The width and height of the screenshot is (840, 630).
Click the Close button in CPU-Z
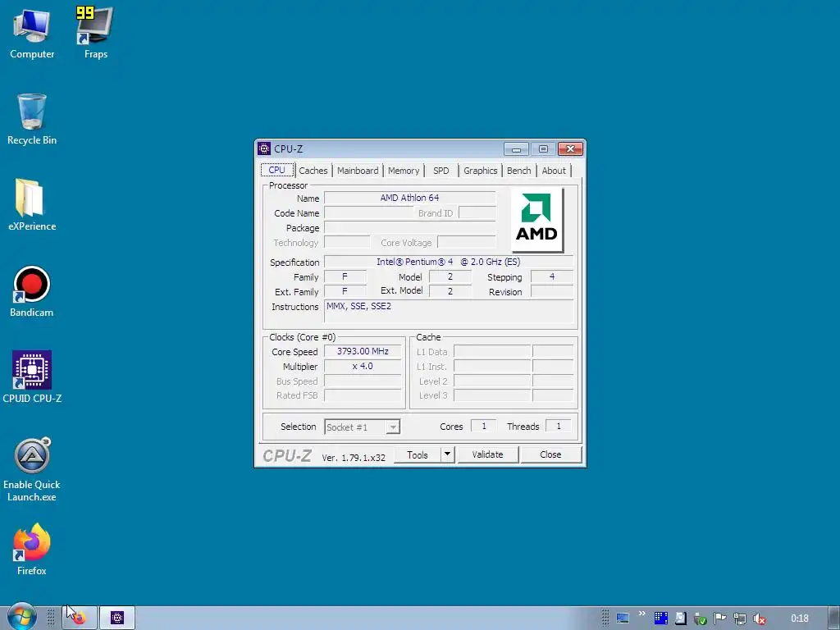coord(550,454)
